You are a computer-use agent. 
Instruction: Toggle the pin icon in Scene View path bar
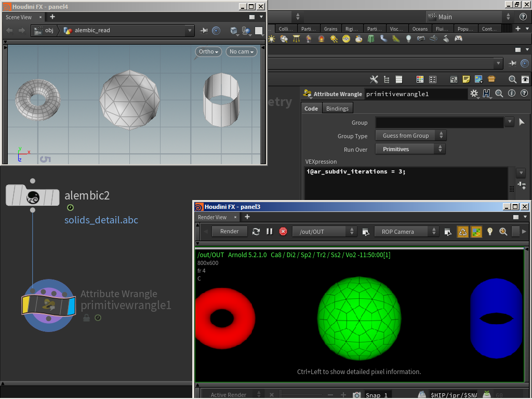(204, 31)
